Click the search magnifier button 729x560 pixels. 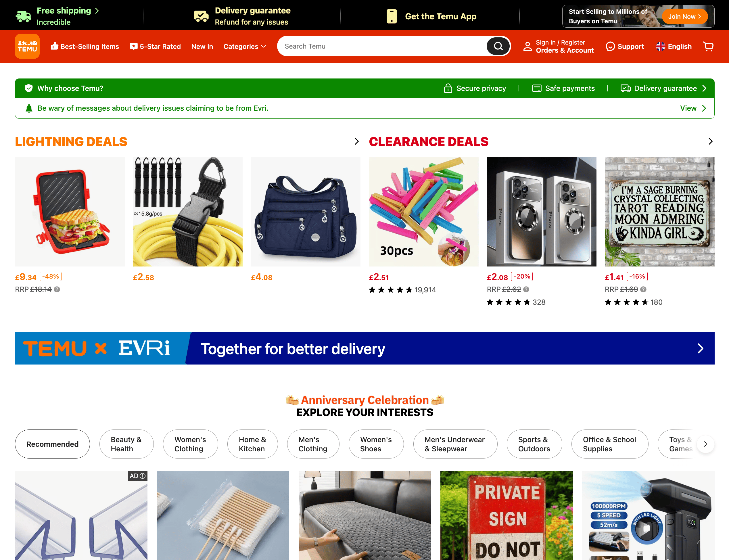(498, 46)
